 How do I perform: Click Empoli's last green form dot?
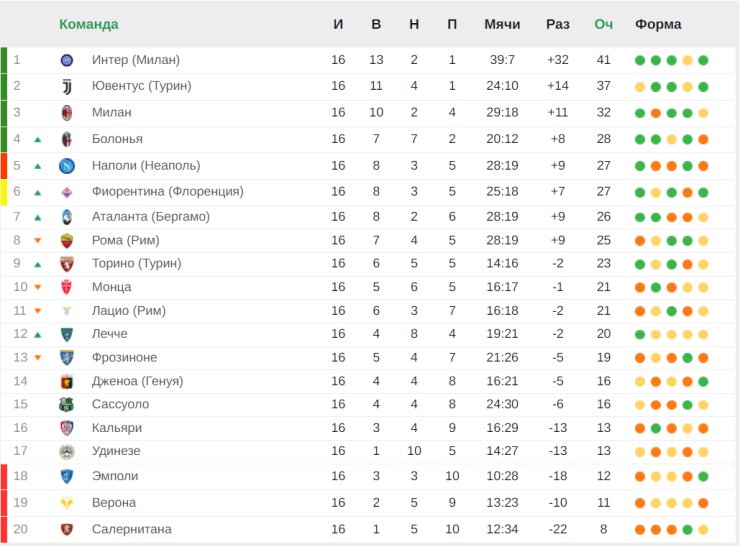(703, 477)
